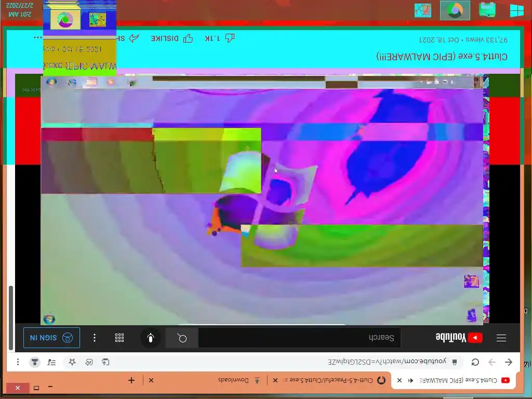Open the YouTube hamburger guide menu

[501, 338]
